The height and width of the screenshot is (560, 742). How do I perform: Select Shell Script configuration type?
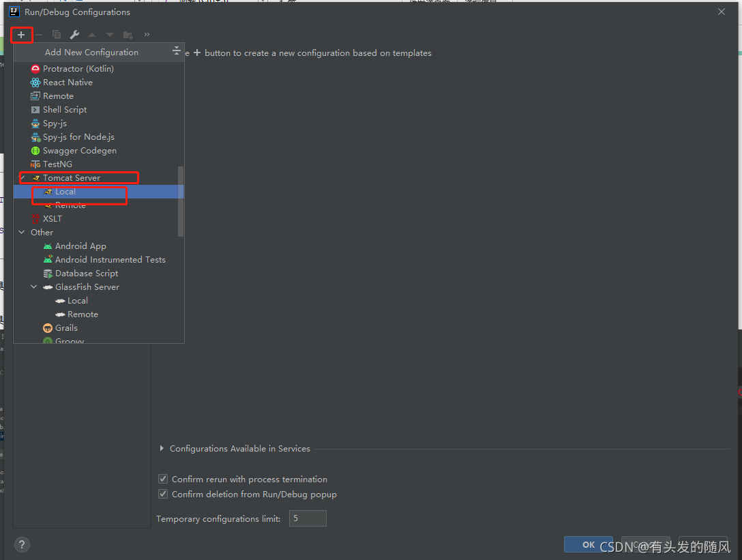[x=98, y=110]
